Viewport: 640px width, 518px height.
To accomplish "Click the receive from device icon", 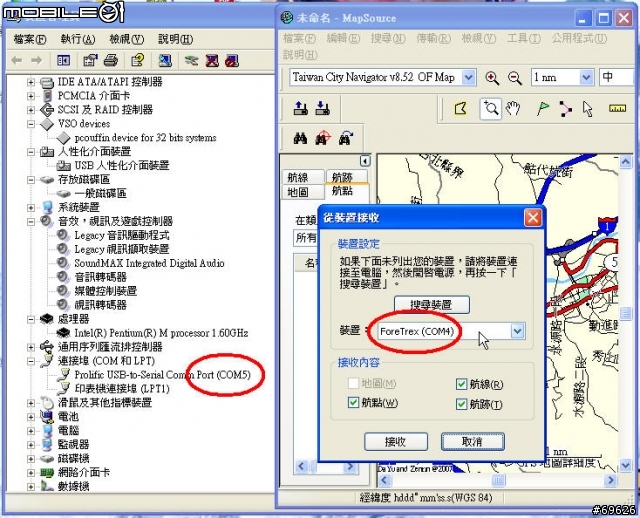I will point(322,109).
